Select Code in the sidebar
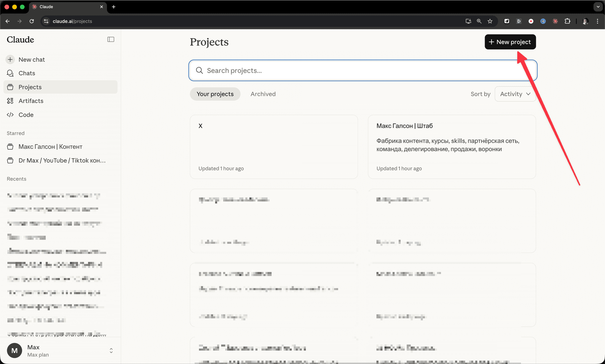This screenshot has width=605, height=364. tap(26, 115)
